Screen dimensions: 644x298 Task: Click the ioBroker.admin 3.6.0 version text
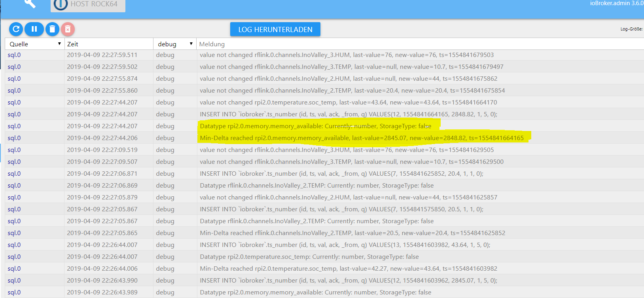click(617, 3)
